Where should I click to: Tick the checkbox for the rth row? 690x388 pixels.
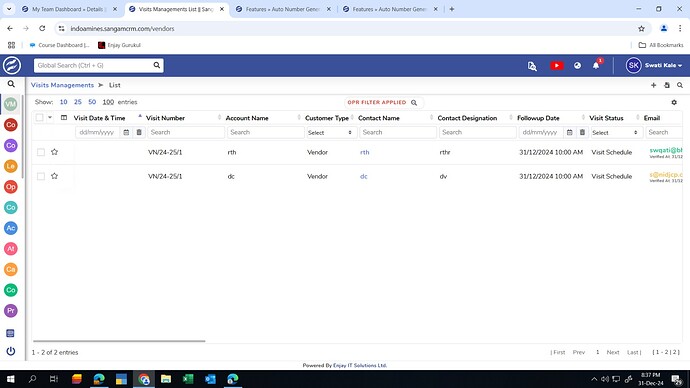(x=41, y=152)
